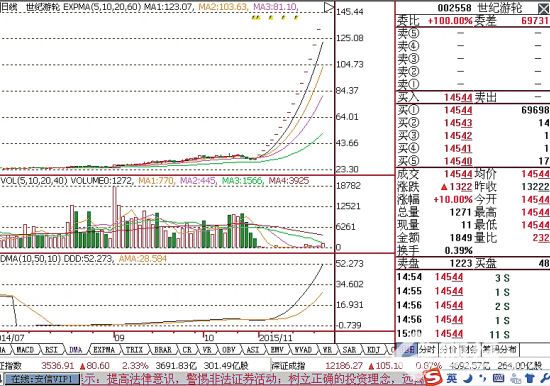Screen dimensions: 550x386
Task: Open the Sogou wrench tools icon
Action: click(545, 378)
